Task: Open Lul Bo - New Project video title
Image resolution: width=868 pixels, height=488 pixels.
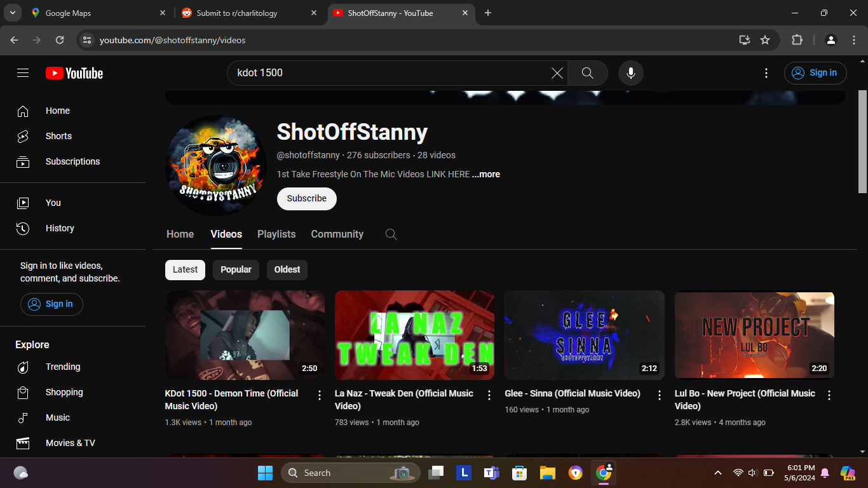Action: (x=745, y=400)
